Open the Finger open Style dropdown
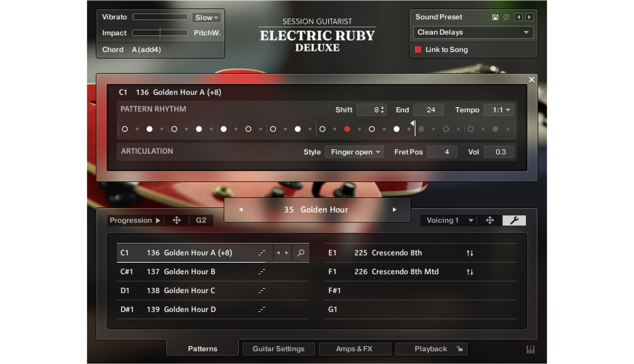 tap(355, 152)
